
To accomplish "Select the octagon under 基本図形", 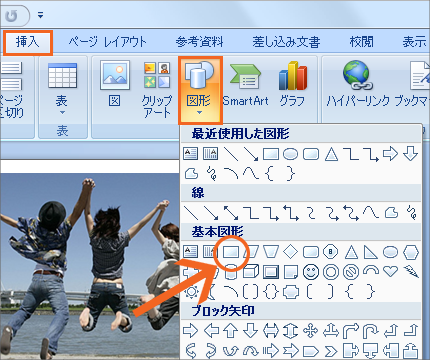I will coord(331,252).
